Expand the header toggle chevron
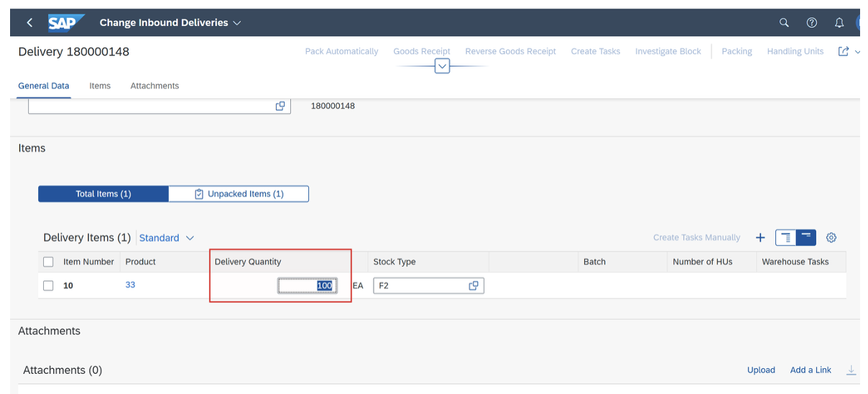 click(443, 66)
